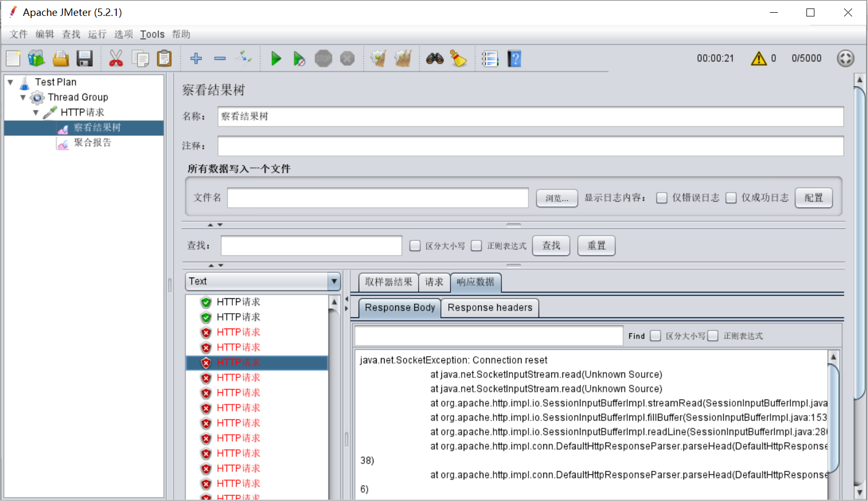Open the 运行 menu
The image size is (868, 501).
(97, 34)
